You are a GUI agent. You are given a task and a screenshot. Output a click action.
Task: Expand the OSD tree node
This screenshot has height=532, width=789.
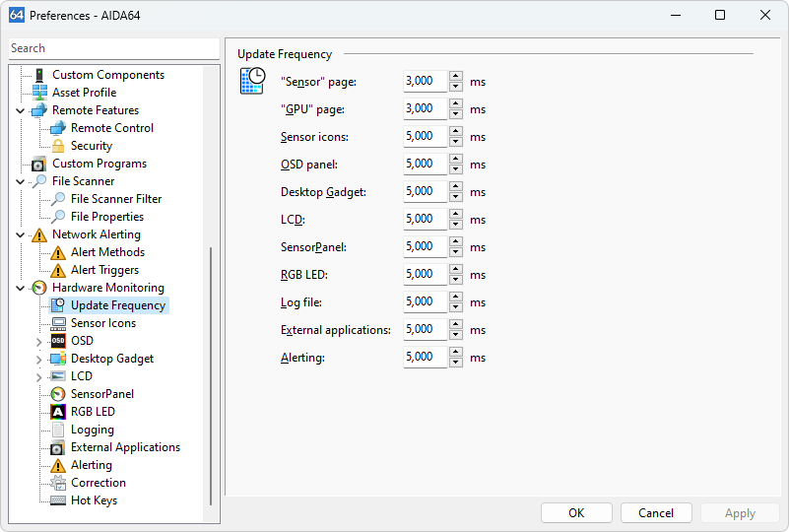[x=39, y=342]
